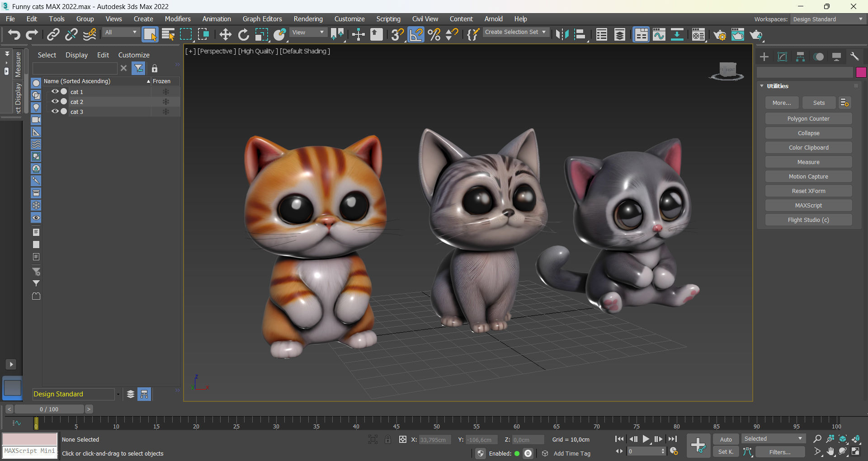Open the key Filters... button

click(780, 452)
